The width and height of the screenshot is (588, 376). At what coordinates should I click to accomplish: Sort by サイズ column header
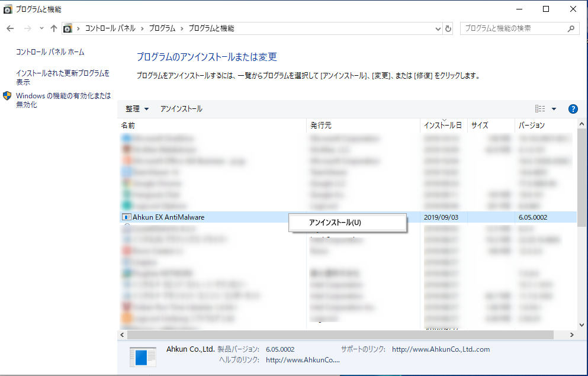point(491,125)
